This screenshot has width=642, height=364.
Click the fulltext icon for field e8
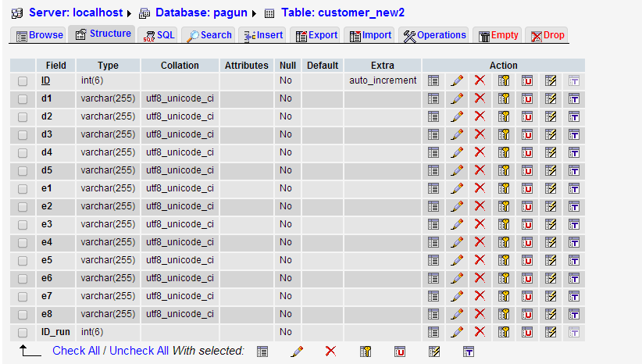574,314
